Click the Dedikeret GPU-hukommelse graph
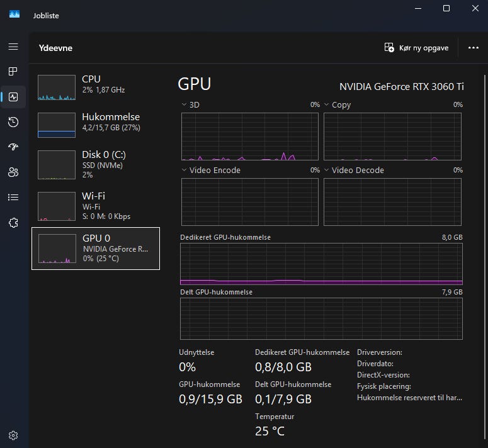The width and height of the screenshot is (488, 448). [x=321, y=264]
